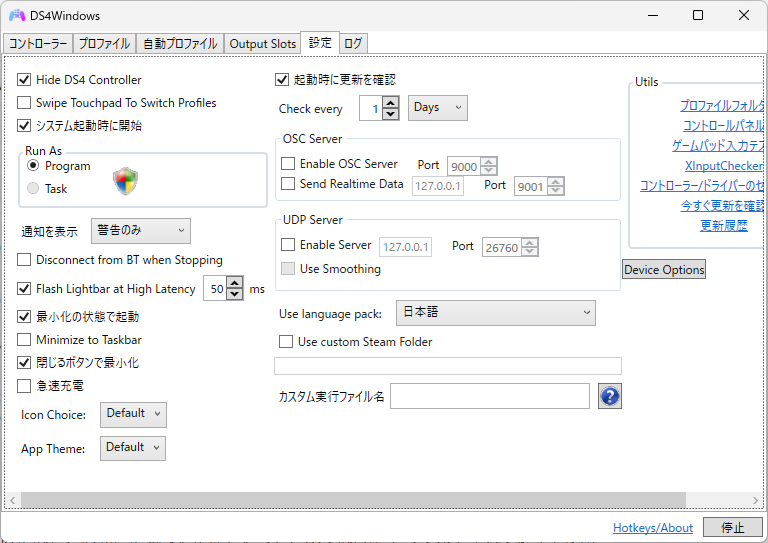Viewport: 768px width, 543px height.
Task: Decrease the high latency ms value
Action: coord(235,294)
